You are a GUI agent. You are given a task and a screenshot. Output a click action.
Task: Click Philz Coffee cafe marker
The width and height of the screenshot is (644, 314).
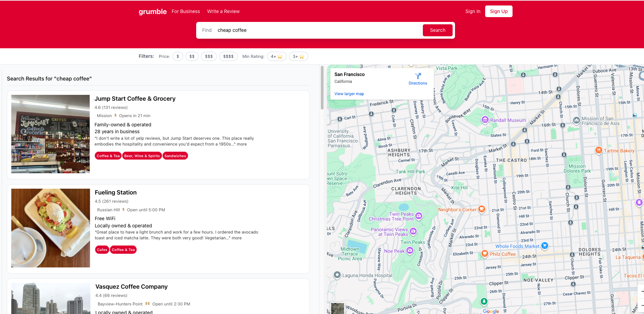484,253
